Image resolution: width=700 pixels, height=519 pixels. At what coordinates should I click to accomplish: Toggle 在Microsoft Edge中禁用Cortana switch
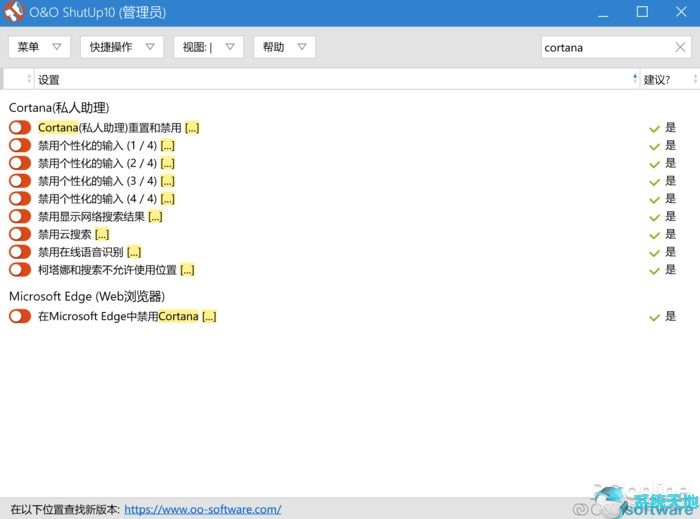(x=20, y=316)
